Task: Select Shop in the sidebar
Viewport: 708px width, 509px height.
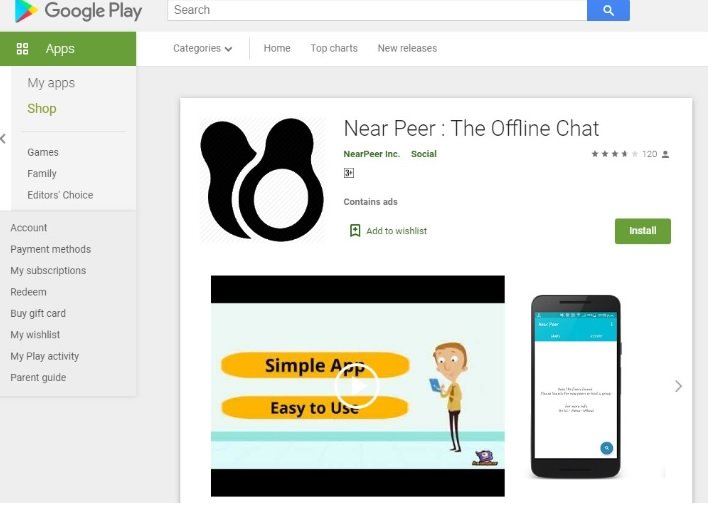Action: tap(42, 108)
